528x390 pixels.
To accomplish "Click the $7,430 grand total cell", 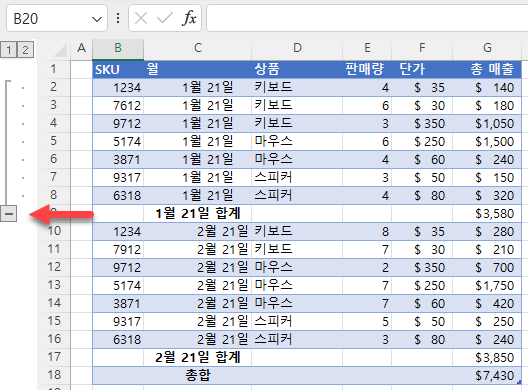I will 487,375.
